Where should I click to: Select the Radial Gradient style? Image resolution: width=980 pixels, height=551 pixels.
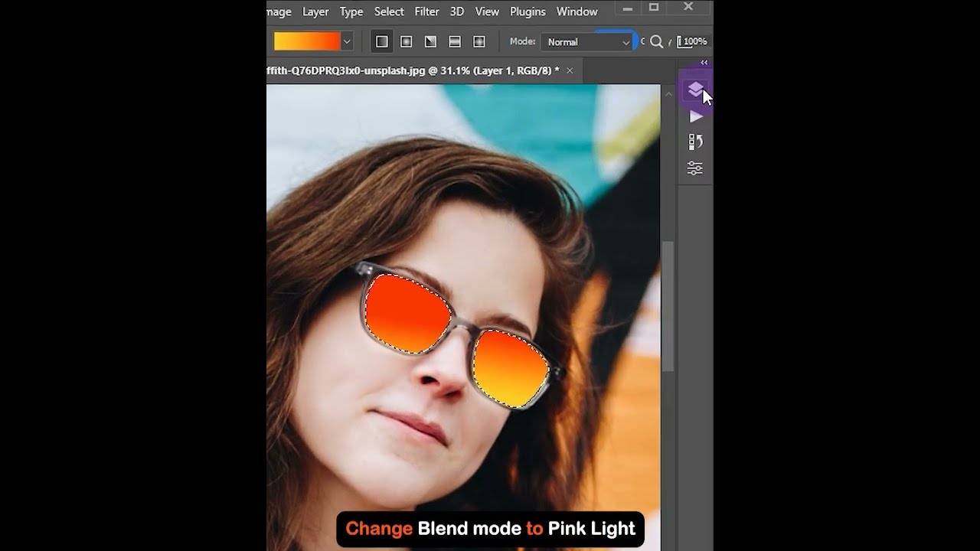[x=406, y=41]
